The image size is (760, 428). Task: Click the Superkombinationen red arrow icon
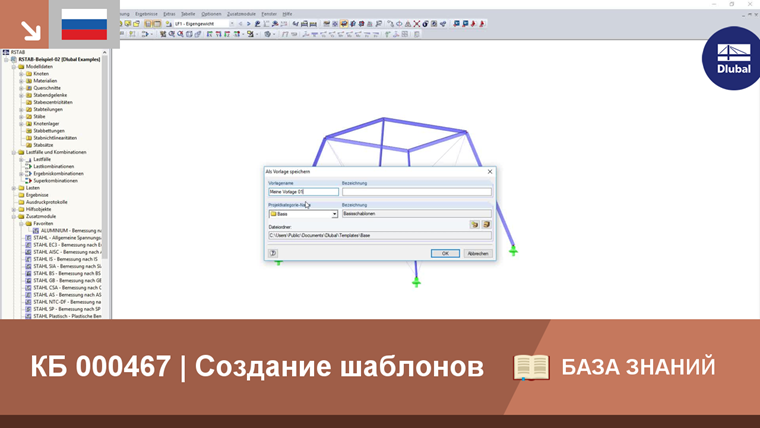tap(29, 180)
